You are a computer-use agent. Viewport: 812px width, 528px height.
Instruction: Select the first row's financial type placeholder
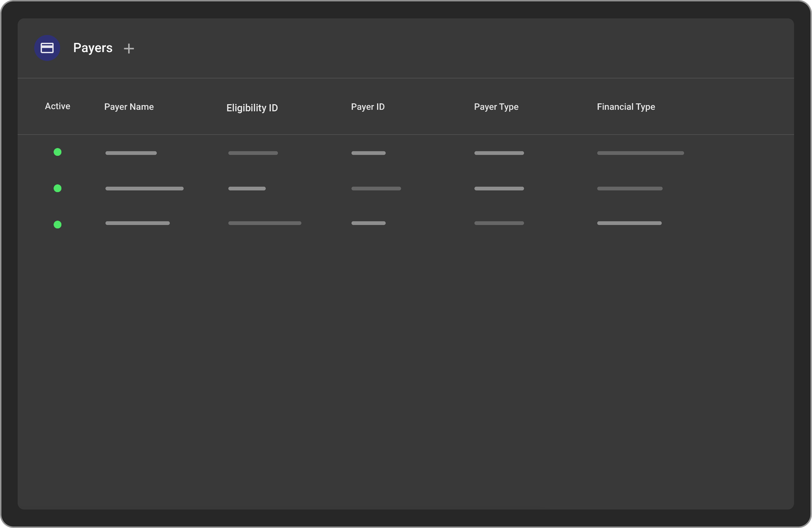[x=640, y=153]
